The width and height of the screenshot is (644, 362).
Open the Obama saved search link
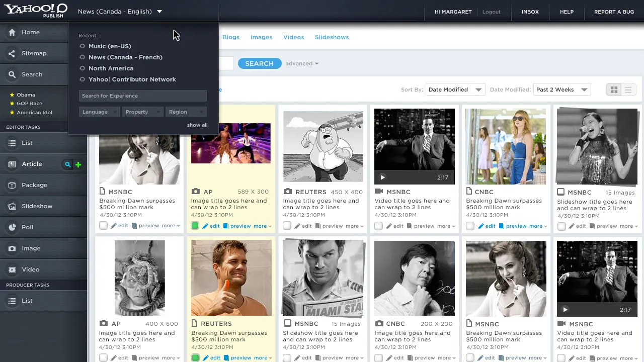click(x=26, y=95)
